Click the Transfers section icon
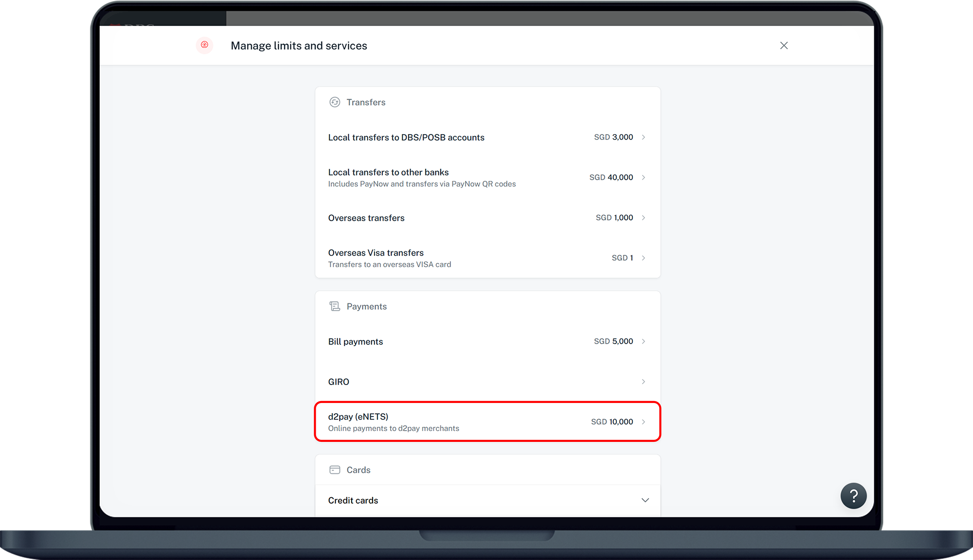973x560 pixels. click(x=335, y=102)
